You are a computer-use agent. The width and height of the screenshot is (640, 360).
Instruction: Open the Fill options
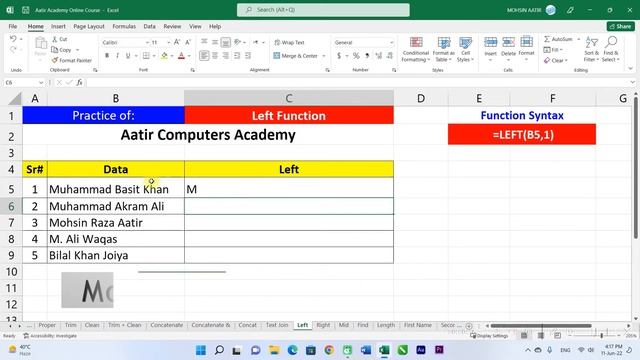pos(553,50)
